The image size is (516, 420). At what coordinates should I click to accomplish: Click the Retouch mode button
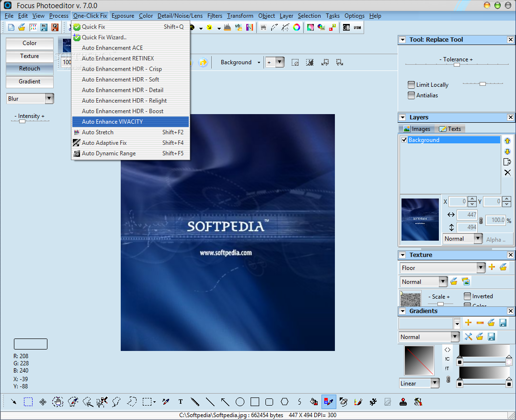pos(30,69)
